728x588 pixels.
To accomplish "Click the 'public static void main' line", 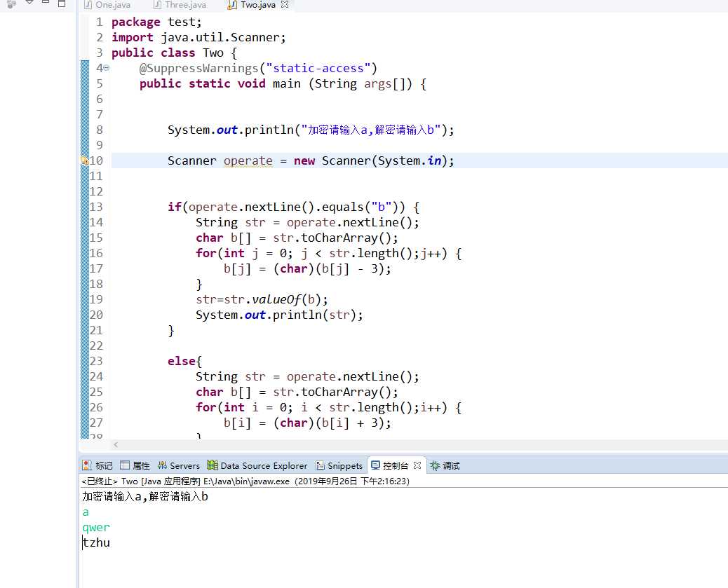I will pyautogui.click(x=283, y=84).
